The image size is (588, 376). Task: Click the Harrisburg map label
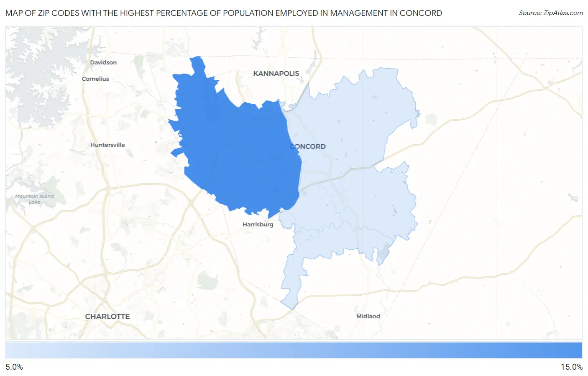coord(258,224)
